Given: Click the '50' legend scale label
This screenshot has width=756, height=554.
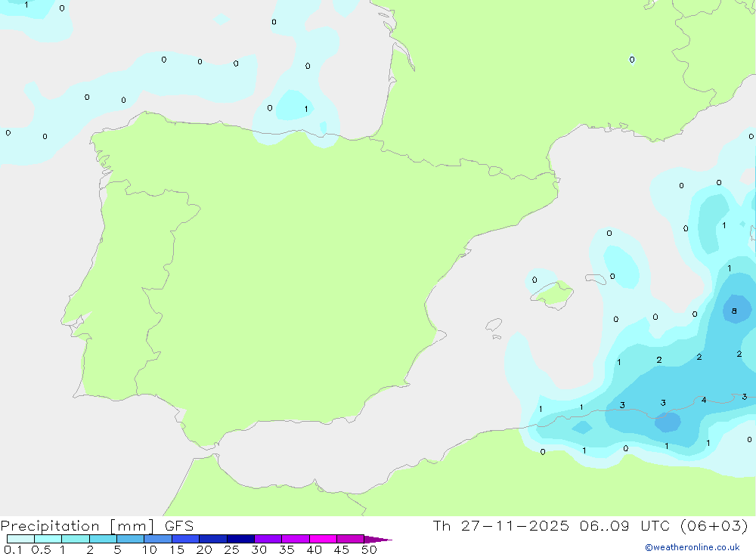Looking at the screenshot, I should click(x=369, y=549).
